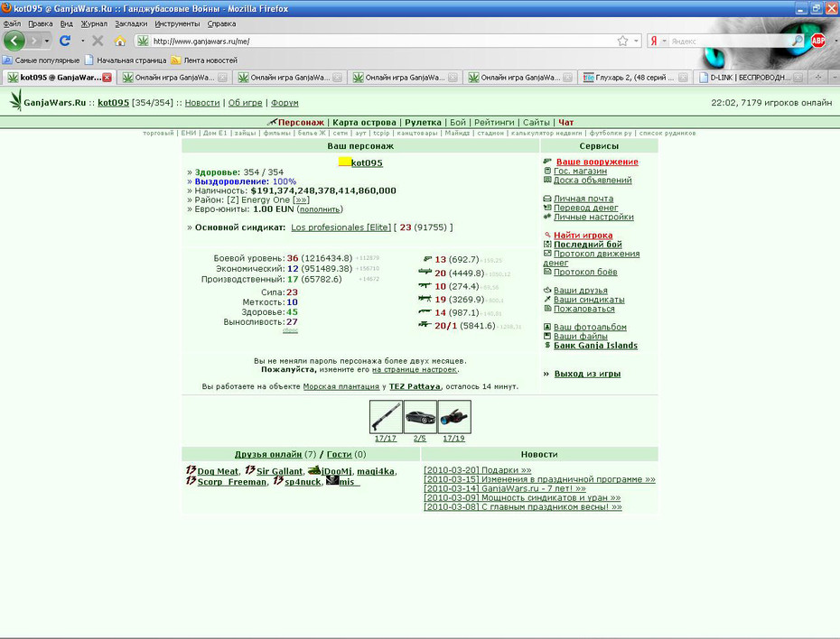
Task: Open Последний бой link
Action: click(x=588, y=244)
